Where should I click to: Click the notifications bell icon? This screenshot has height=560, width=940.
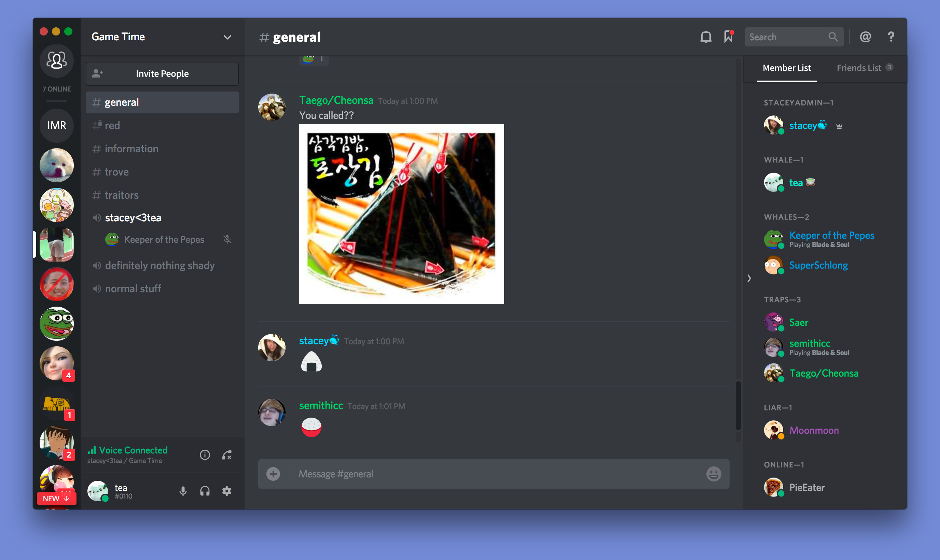[x=705, y=37]
